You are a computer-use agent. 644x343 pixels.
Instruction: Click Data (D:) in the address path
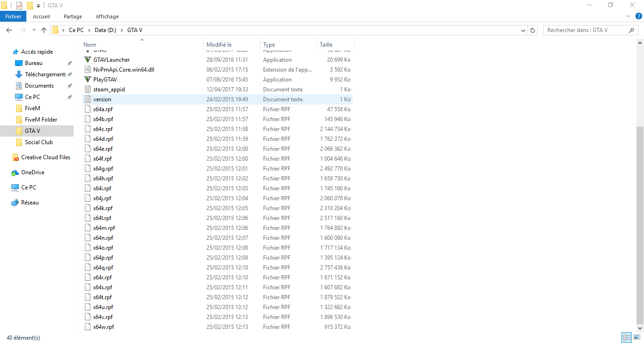tap(106, 30)
